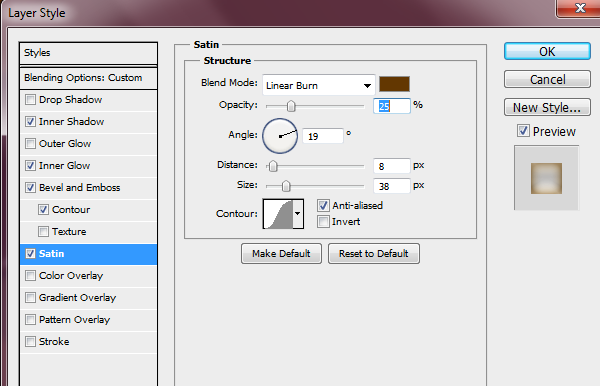Open Blending Options: Custom
This screenshot has width=600, height=386.
coord(88,78)
